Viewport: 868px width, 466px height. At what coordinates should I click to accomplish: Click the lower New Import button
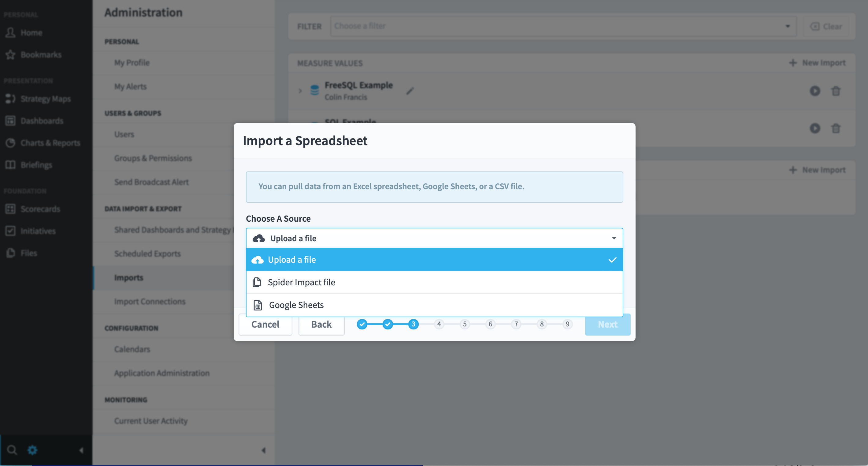(817, 170)
